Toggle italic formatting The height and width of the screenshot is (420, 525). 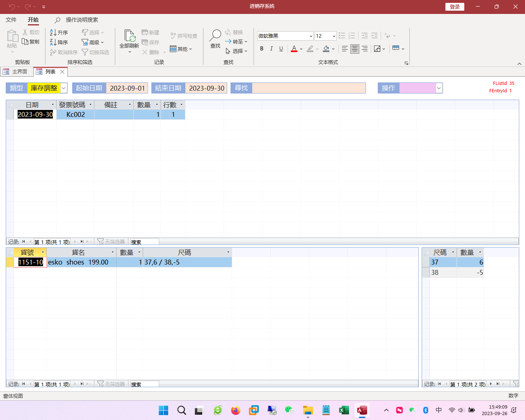click(271, 49)
